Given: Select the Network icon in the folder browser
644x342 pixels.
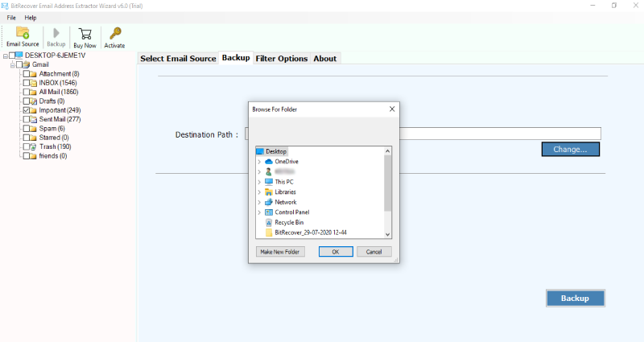Looking at the screenshot, I should point(269,202).
